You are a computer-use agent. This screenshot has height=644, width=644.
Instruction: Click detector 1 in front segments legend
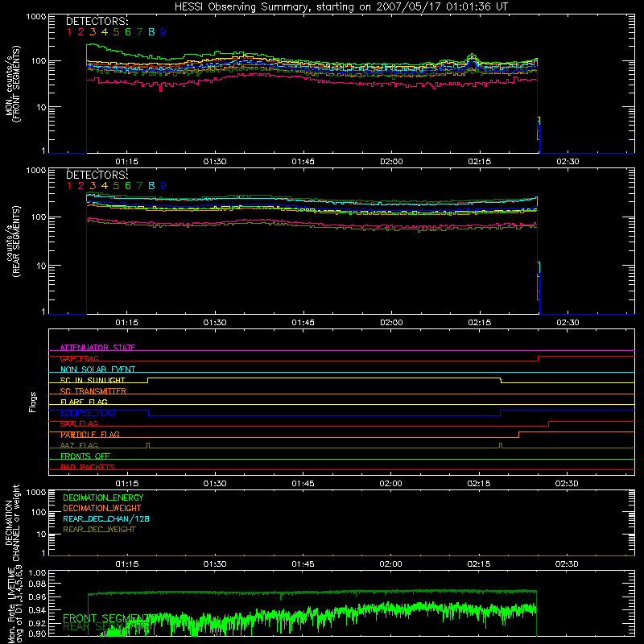[69, 32]
